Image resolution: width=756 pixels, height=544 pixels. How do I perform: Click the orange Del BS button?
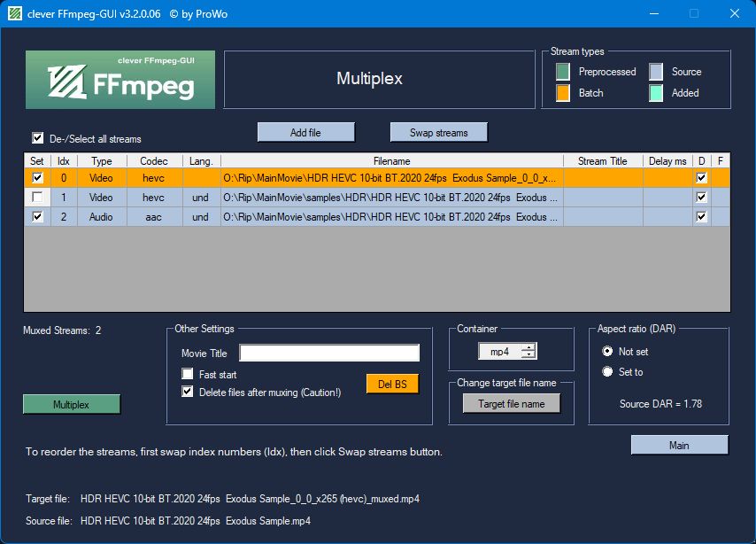coord(392,385)
